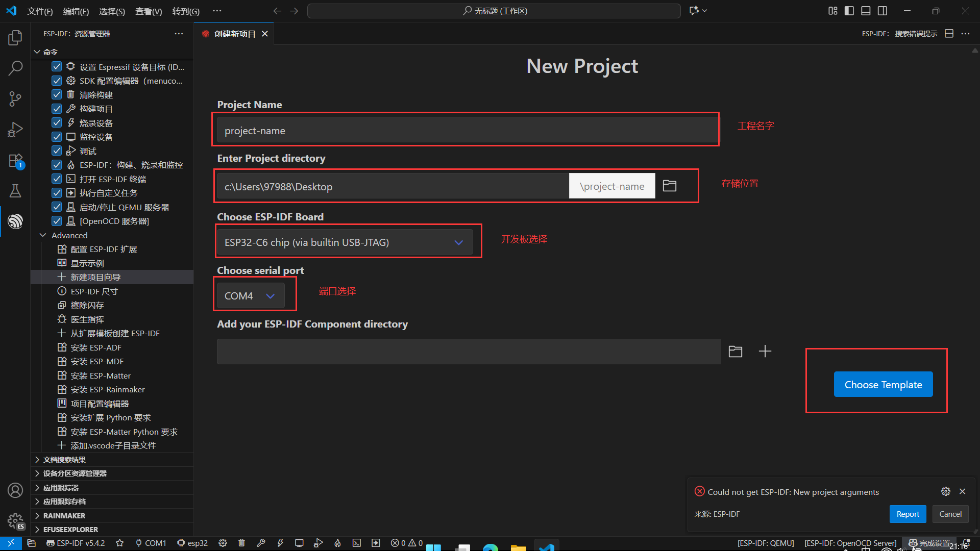Image resolution: width=980 pixels, height=551 pixels.
Task: Toggle checkbox for 打开 ESP-IDF 终端
Action: (57, 179)
